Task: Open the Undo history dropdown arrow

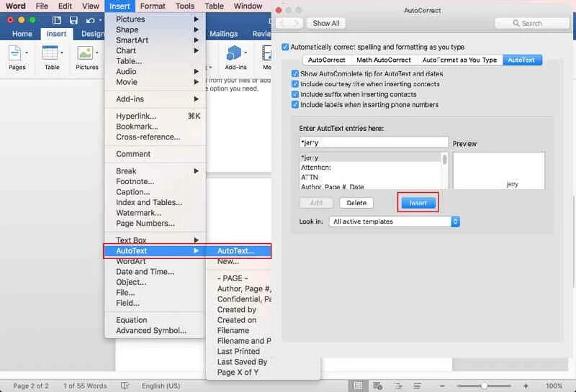Action: point(100,20)
